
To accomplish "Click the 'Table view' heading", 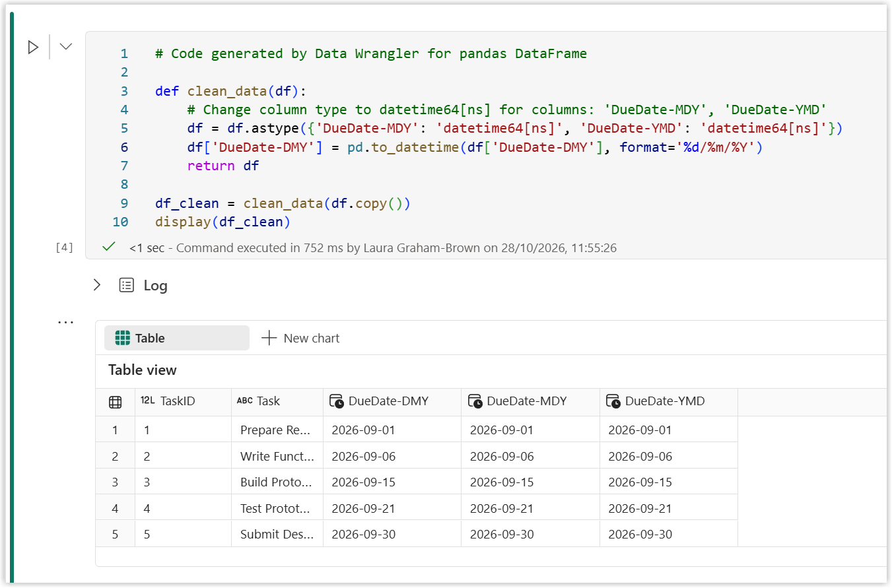I will tap(143, 370).
